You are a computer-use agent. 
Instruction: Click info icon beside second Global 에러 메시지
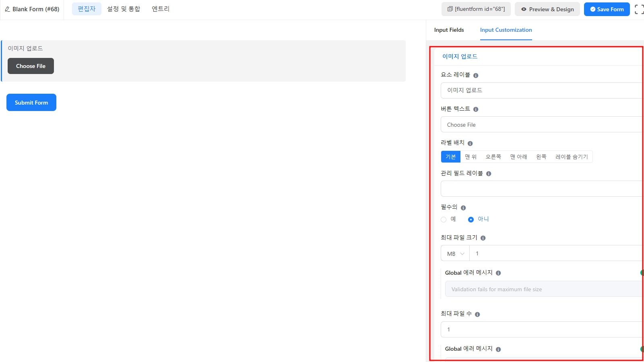click(x=498, y=350)
